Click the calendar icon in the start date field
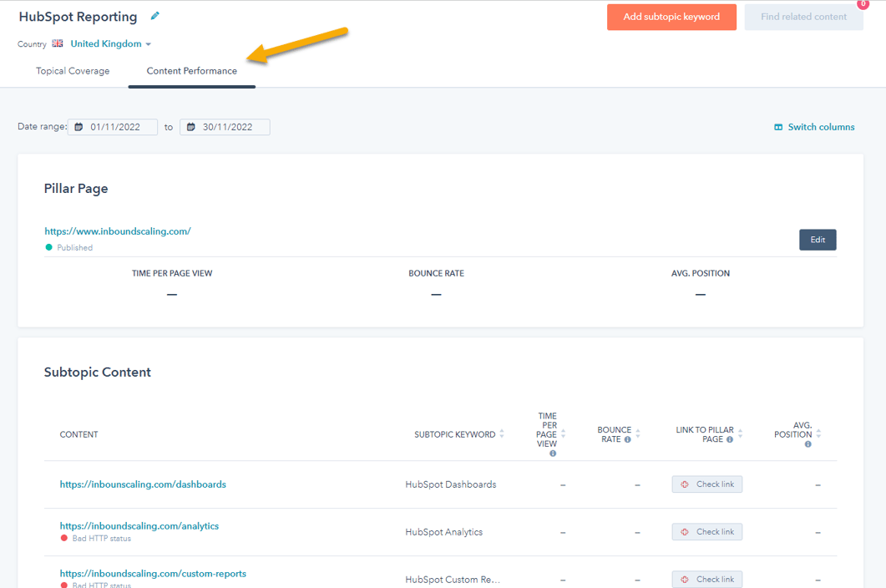The width and height of the screenshot is (886, 588). pos(79,126)
